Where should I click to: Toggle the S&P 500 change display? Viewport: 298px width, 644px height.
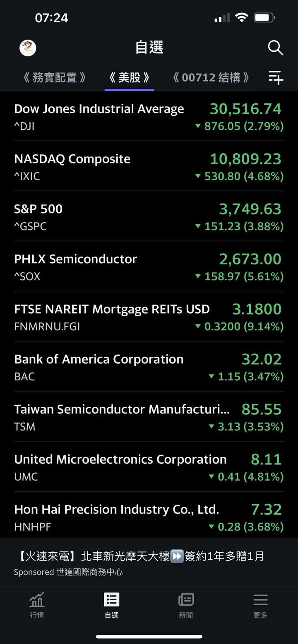[x=239, y=227]
